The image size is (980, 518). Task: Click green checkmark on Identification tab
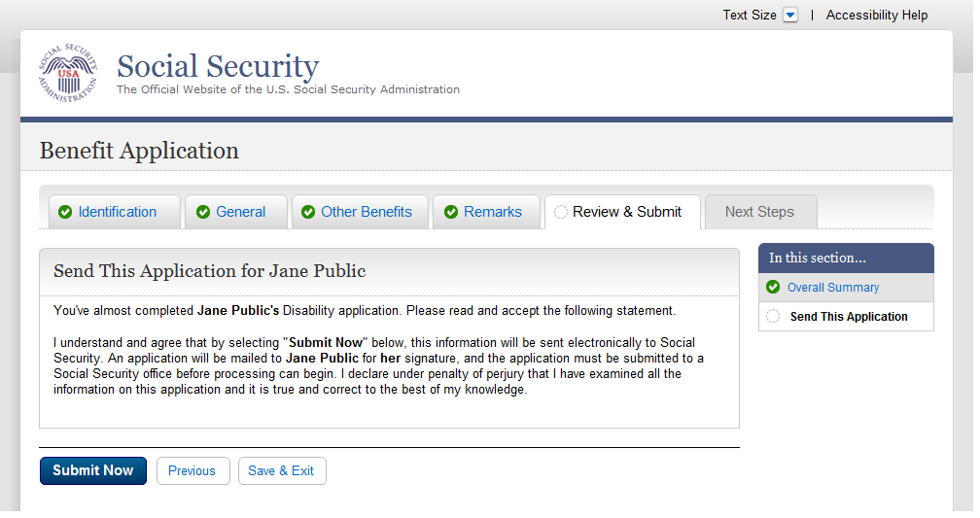[x=65, y=212]
